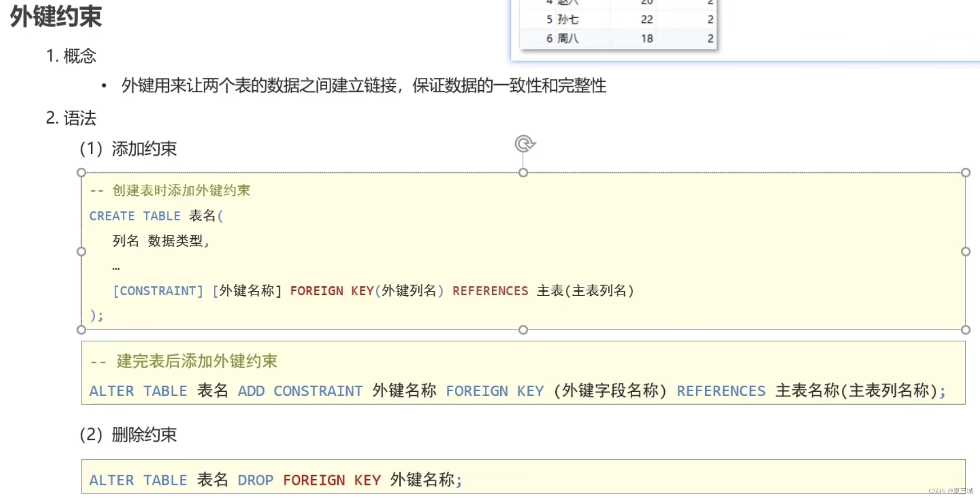Select the top-right resize handle of the code box
Viewport: 980px width, 498px height.
pyautogui.click(x=965, y=173)
